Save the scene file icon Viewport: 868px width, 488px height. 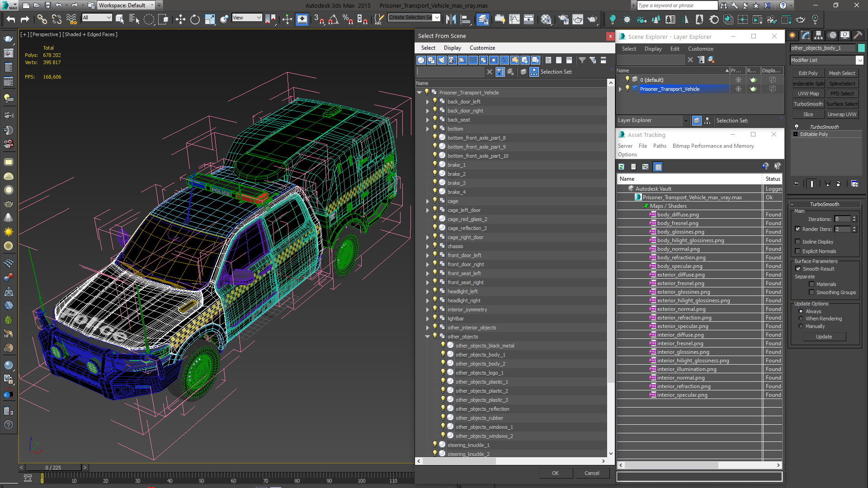pos(48,5)
